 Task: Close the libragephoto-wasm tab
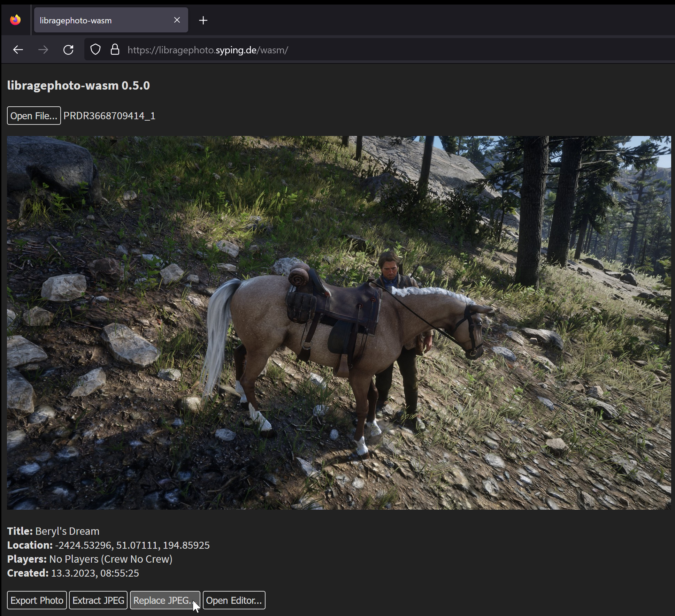177,20
